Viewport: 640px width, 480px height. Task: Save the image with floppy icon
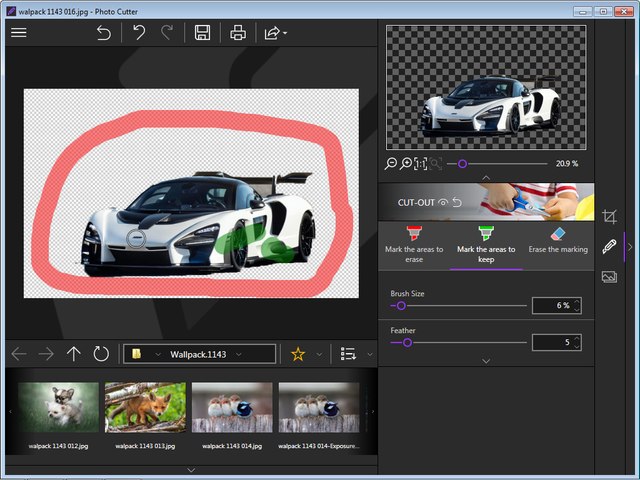click(x=202, y=33)
